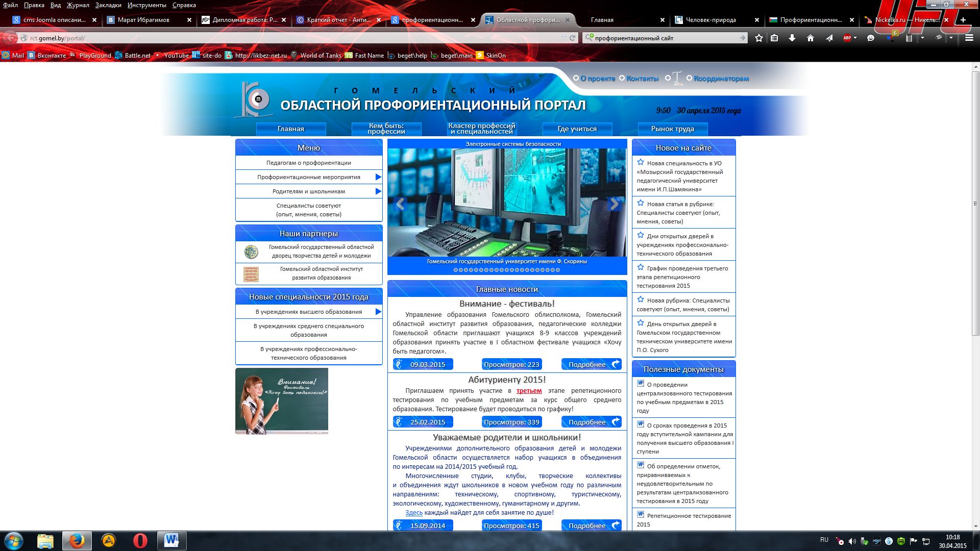This screenshot has height=551, width=980.
Task: Open the smiley chat toolbar icon
Action: (x=871, y=38)
